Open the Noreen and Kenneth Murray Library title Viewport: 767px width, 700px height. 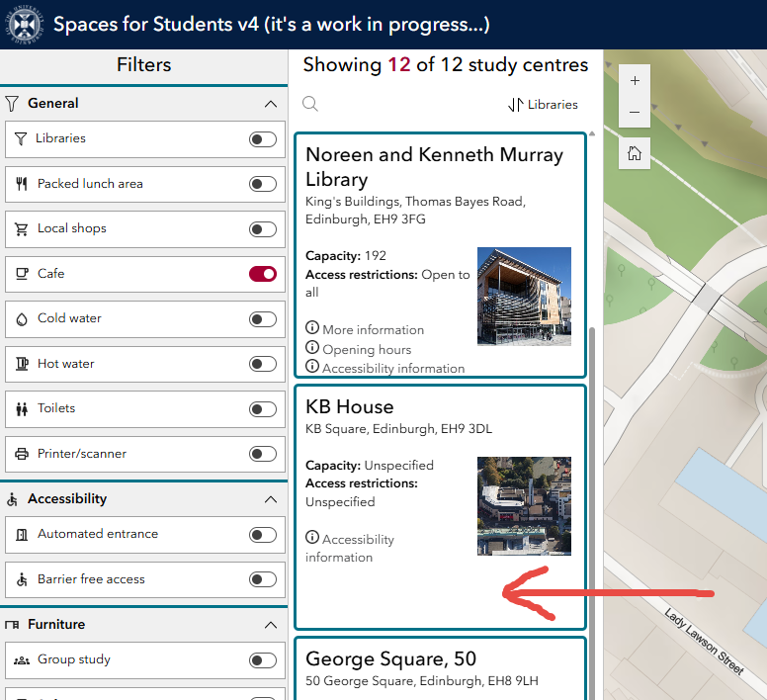434,167
